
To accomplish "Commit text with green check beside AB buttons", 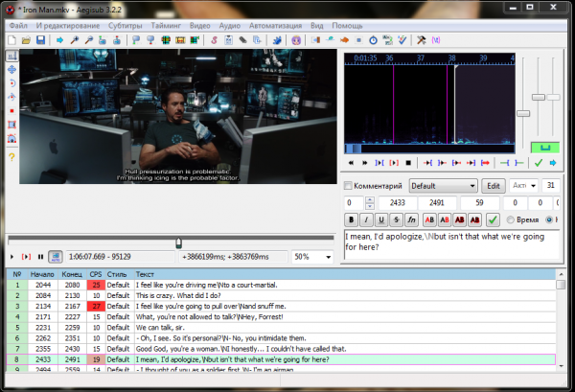I will (493, 219).
